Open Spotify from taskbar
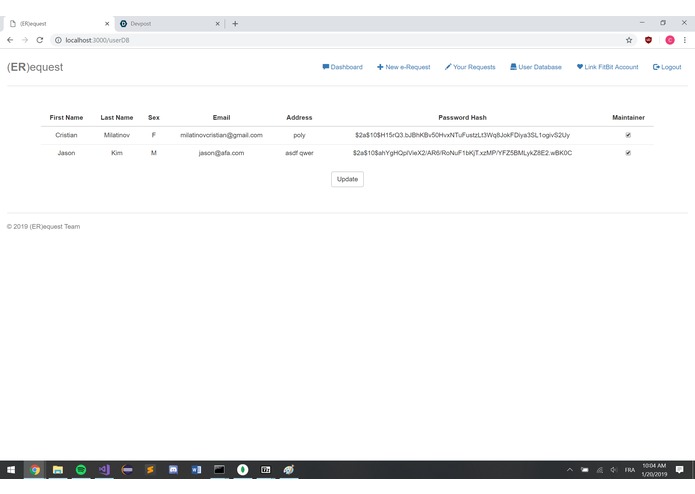The height and width of the screenshot is (494, 695). pos(81,470)
